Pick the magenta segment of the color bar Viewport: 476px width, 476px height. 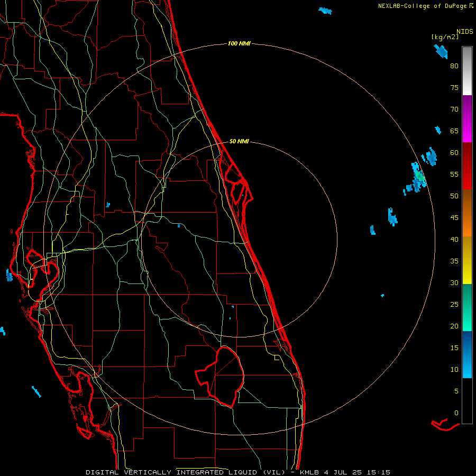(x=467, y=118)
